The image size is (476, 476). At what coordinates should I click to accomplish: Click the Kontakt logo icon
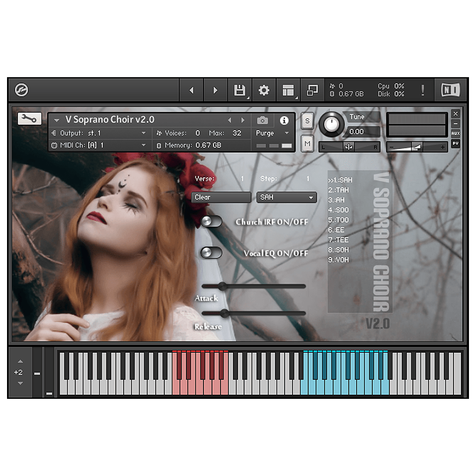pyautogui.click(x=22, y=90)
